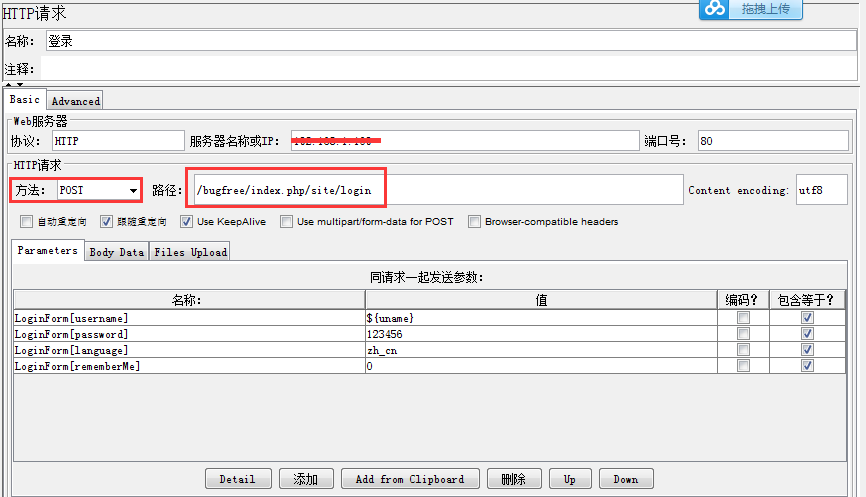Open the 方法 POST method dropdown

(98, 190)
